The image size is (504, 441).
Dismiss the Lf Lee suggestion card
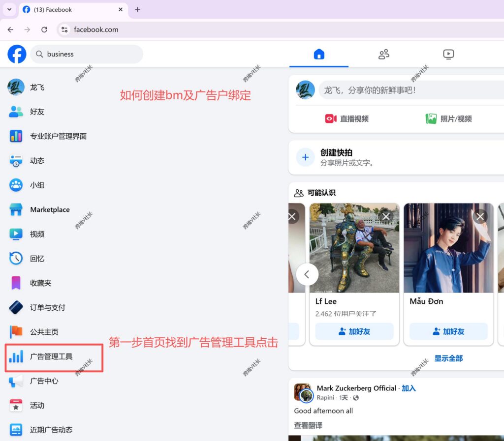pos(386,216)
